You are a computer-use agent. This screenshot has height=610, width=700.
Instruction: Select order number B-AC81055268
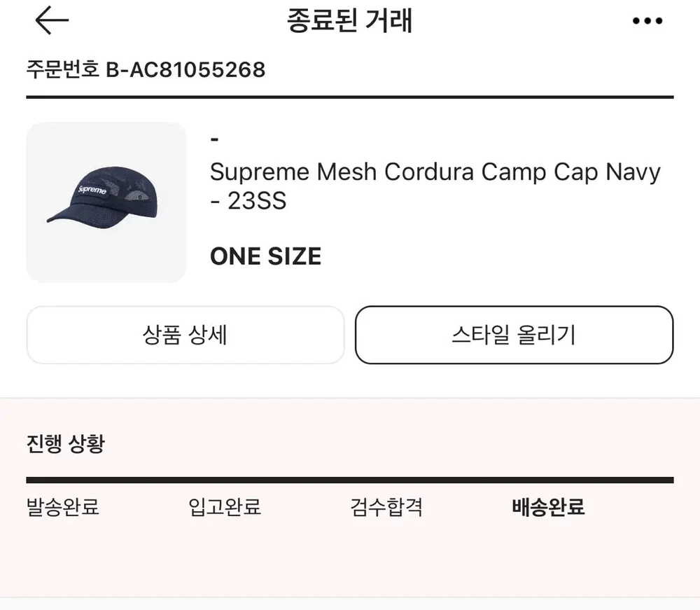(185, 70)
